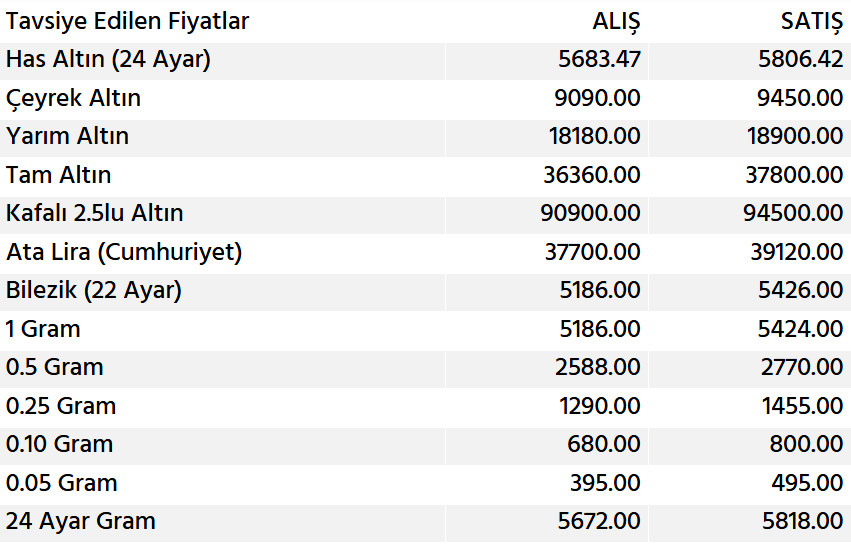The height and width of the screenshot is (553, 851).
Task: Select the Ata Lira (Cumhuriyet) label
Action: 124,252
